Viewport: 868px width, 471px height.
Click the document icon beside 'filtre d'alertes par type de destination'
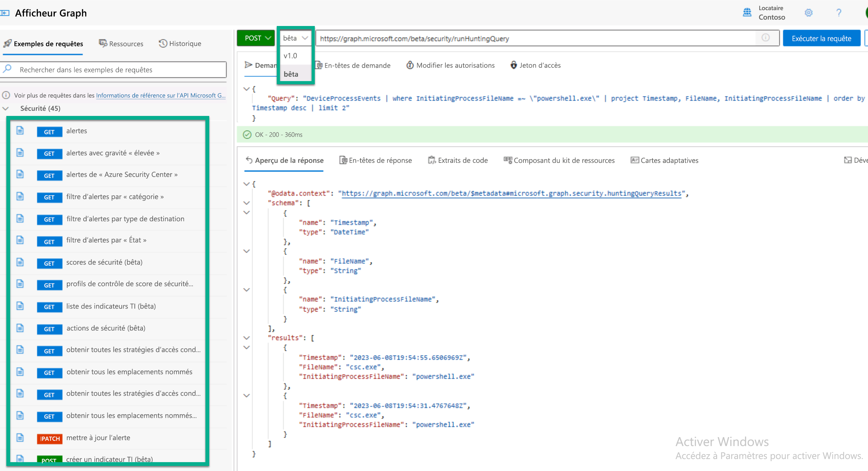20,219
